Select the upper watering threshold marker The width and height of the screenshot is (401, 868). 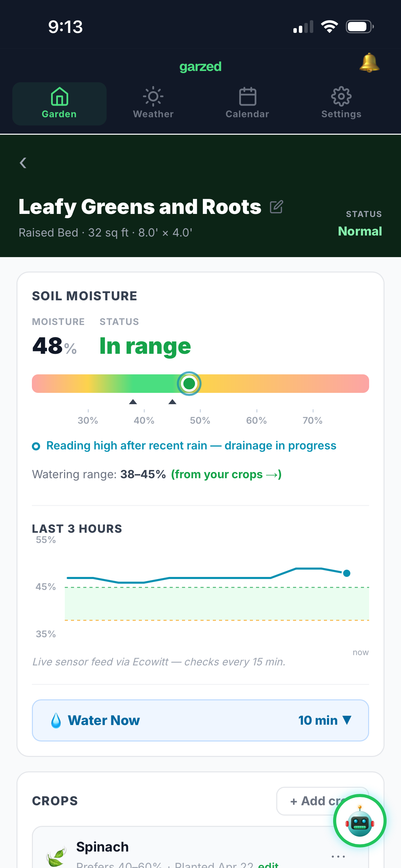point(172,402)
